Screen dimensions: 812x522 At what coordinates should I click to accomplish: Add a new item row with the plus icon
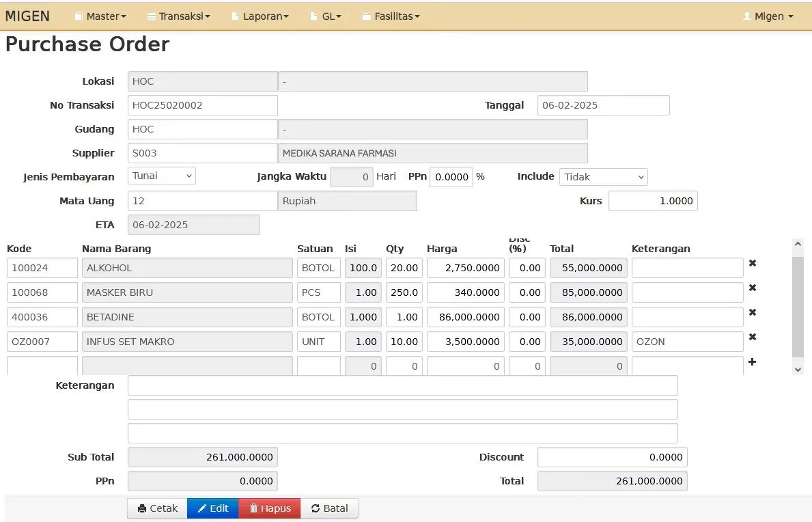click(x=753, y=361)
